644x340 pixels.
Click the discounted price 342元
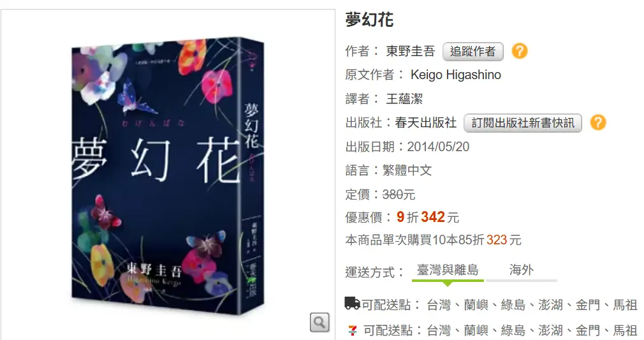[440, 217]
